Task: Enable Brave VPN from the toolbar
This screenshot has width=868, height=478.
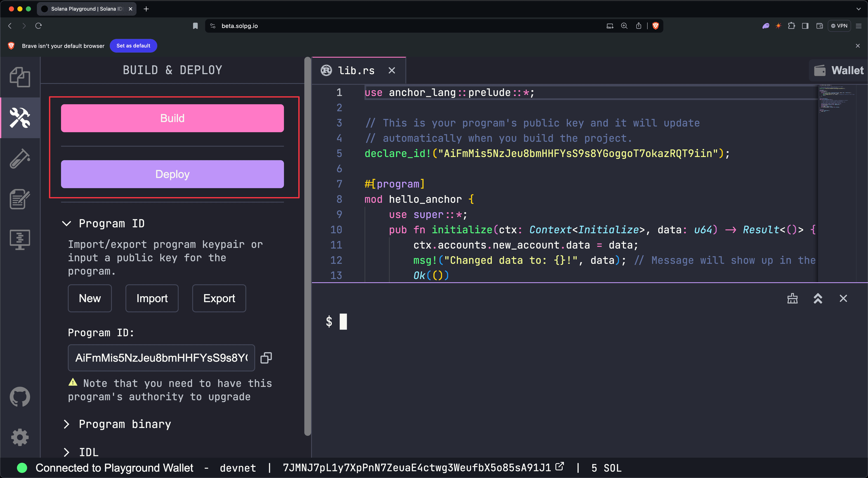Action: coord(839,26)
